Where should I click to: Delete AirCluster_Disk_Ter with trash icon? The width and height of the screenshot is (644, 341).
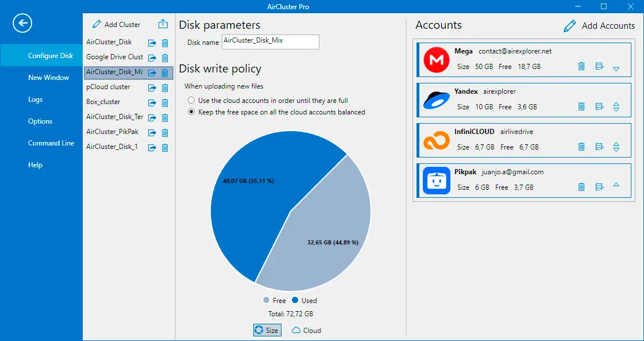pyautogui.click(x=165, y=118)
